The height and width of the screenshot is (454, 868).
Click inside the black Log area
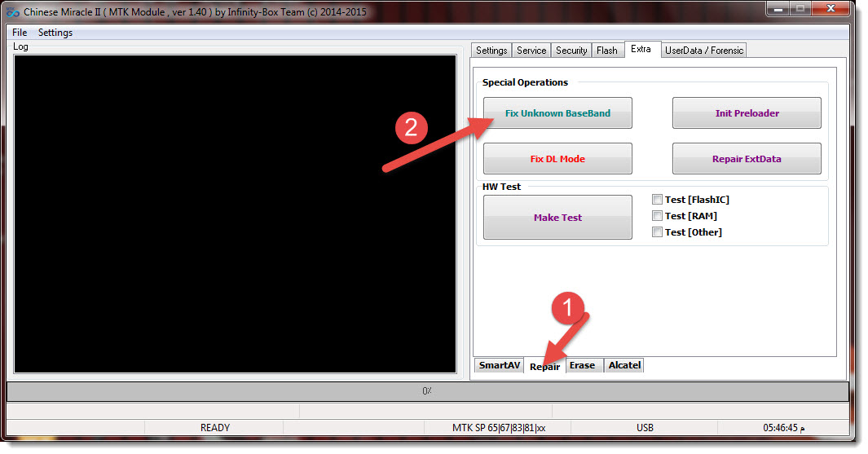click(x=236, y=214)
